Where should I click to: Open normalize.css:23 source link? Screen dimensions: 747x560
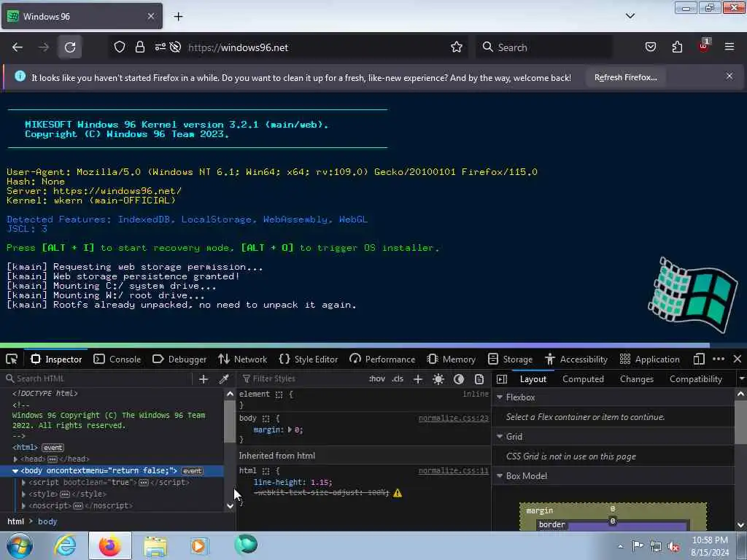(454, 418)
